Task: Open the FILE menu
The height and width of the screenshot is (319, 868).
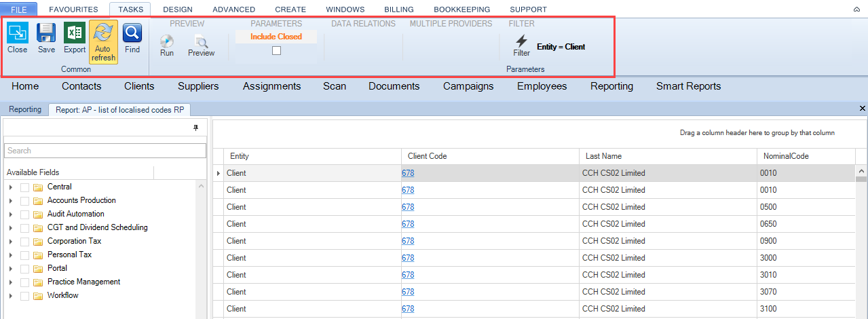Action: 19,10
